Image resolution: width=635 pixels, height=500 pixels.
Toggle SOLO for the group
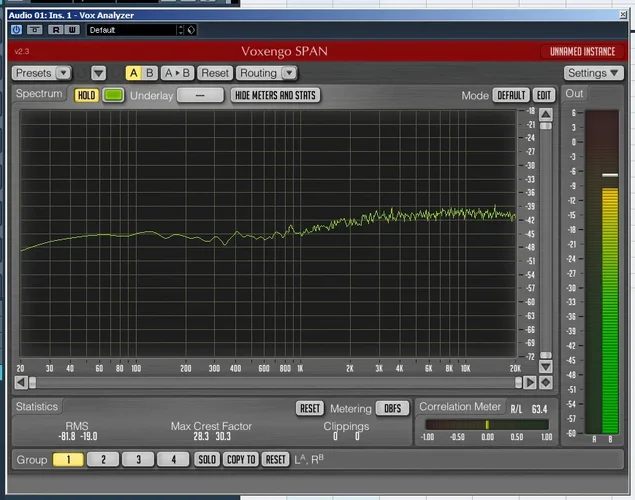pos(206,459)
